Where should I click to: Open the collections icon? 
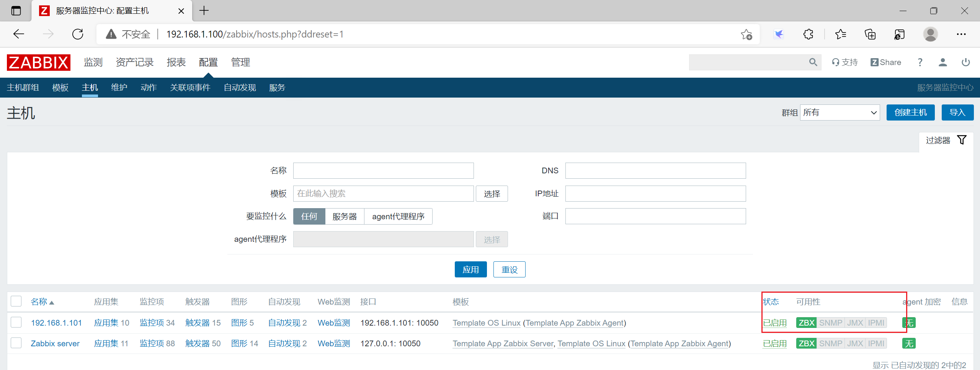pos(870,34)
